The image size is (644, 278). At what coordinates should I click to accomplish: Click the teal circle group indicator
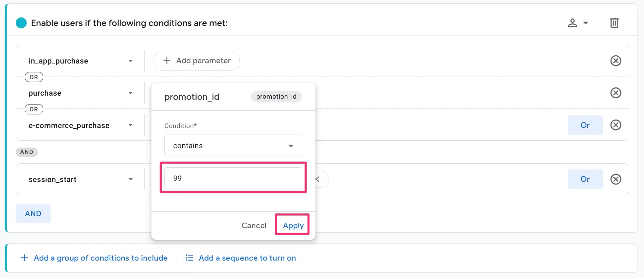[x=21, y=23]
